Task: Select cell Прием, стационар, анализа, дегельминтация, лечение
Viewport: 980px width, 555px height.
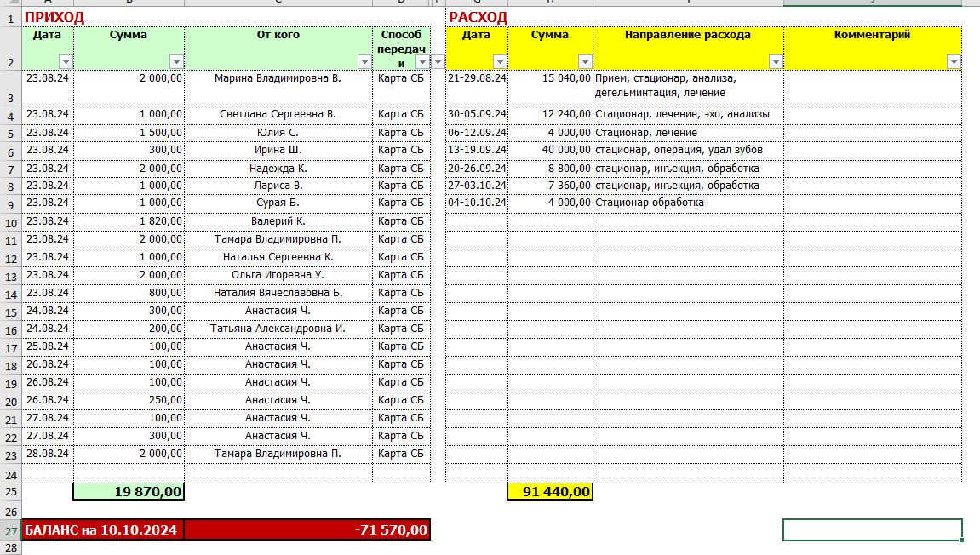Action: tap(688, 89)
